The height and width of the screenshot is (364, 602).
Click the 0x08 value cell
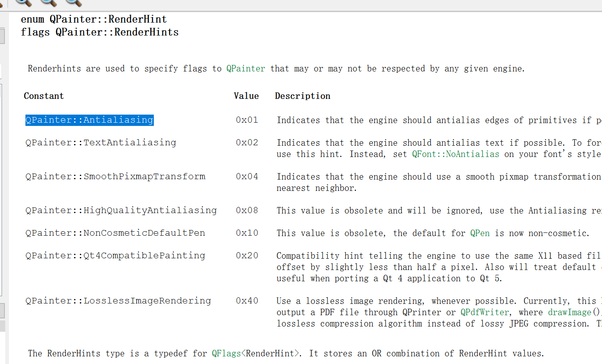pos(247,210)
